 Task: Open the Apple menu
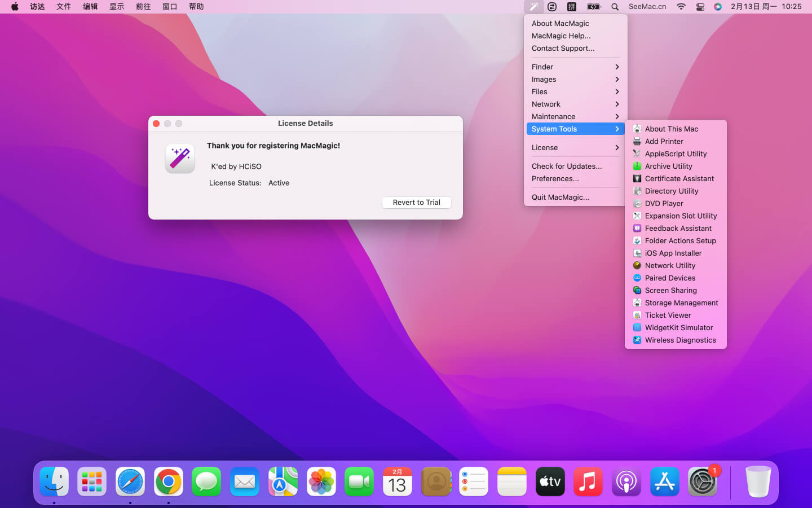15,7
